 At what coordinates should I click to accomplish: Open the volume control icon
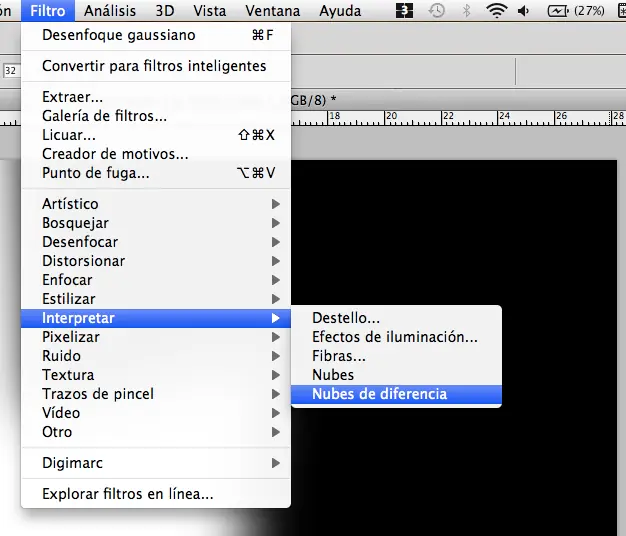(x=523, y=11)
